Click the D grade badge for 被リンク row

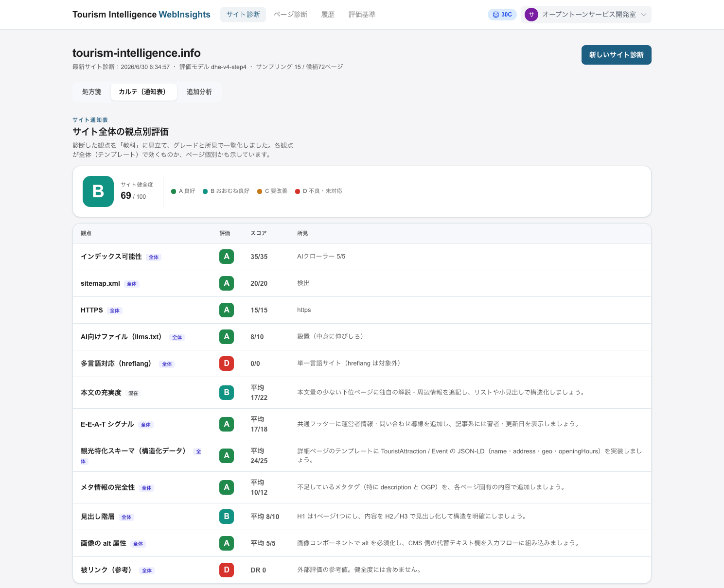coord(227,570)
